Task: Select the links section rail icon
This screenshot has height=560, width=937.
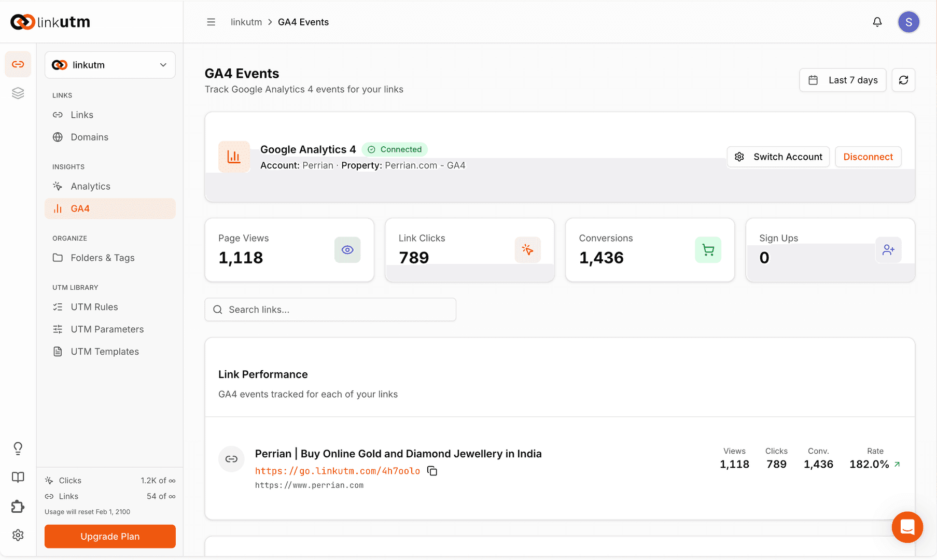Action: [18, 64]
